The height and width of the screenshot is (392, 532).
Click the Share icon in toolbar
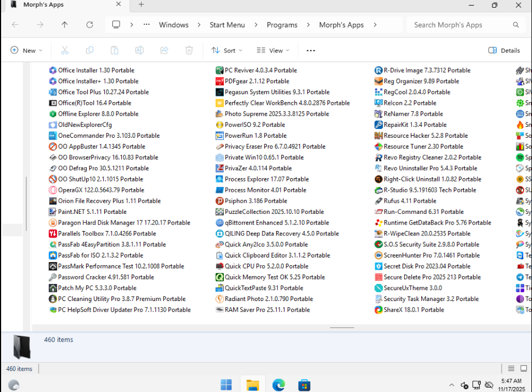[x=164, y=50]
